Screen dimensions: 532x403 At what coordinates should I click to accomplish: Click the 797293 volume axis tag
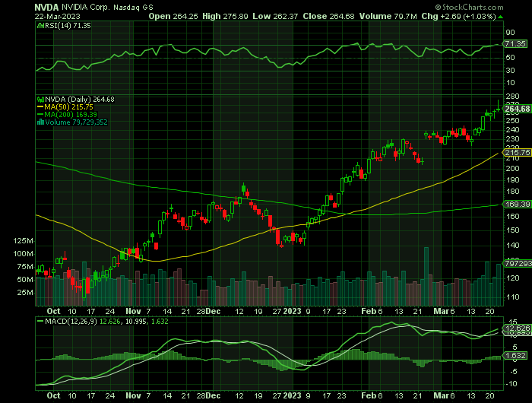click(517, 264)
